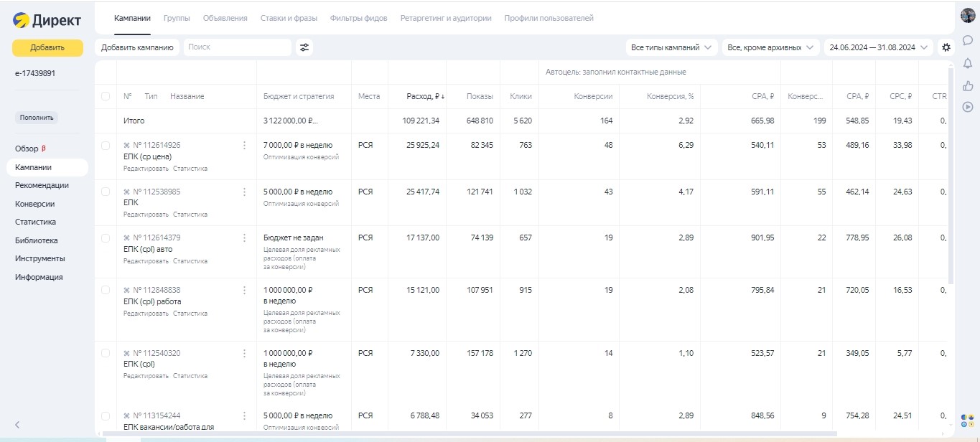Toggle the select-all campaigns checkbox
The height and width of the screenshot is (442, 980).
click(x=106, y=96)
